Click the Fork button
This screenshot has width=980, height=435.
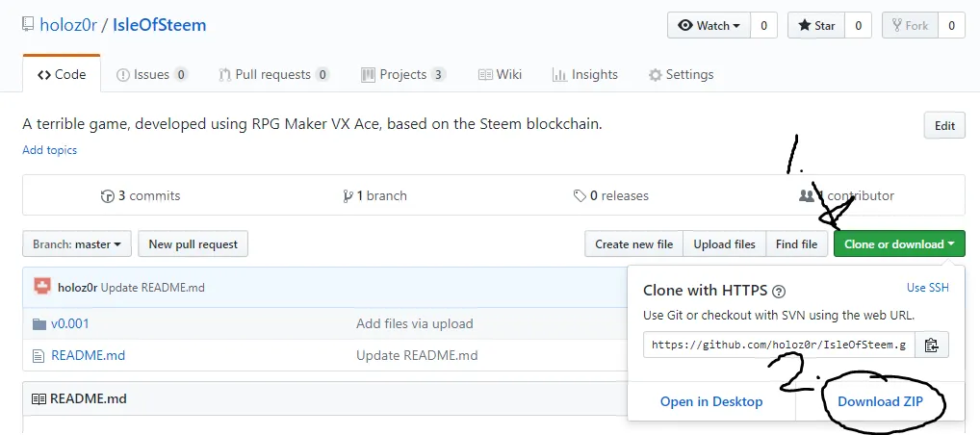910,26
